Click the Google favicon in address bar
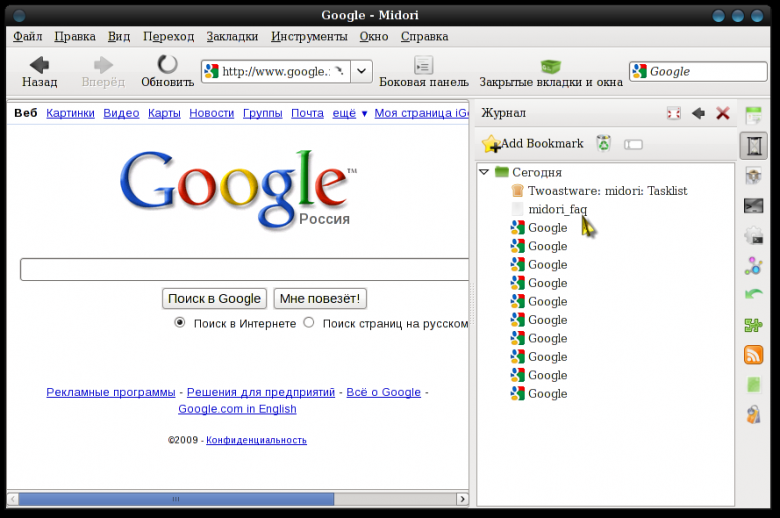 pos(211,71)
